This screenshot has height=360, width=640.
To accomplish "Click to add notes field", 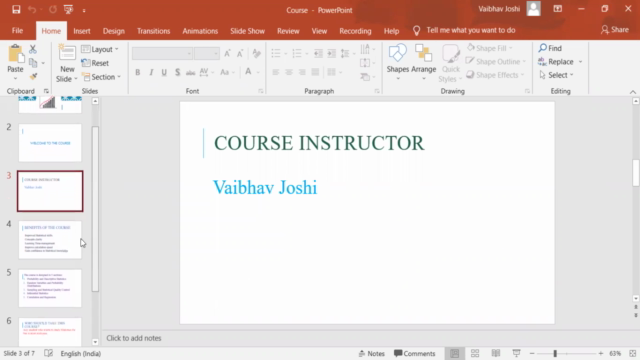I will click(134, 338).
